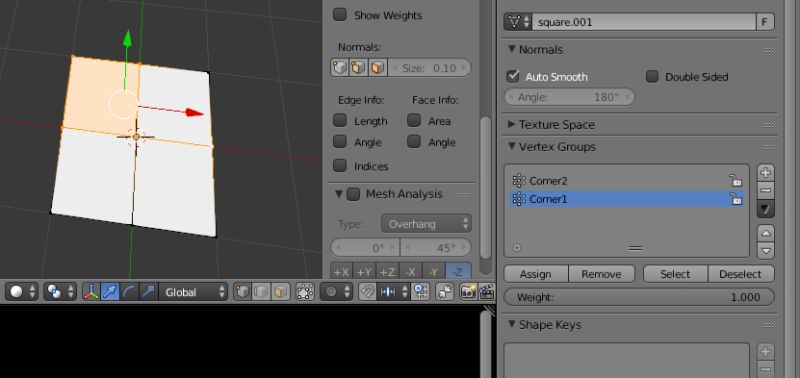The width and height of the screenshot is (800, 378).
Task: Move vertex group down in list
Action: coord(765,250)
